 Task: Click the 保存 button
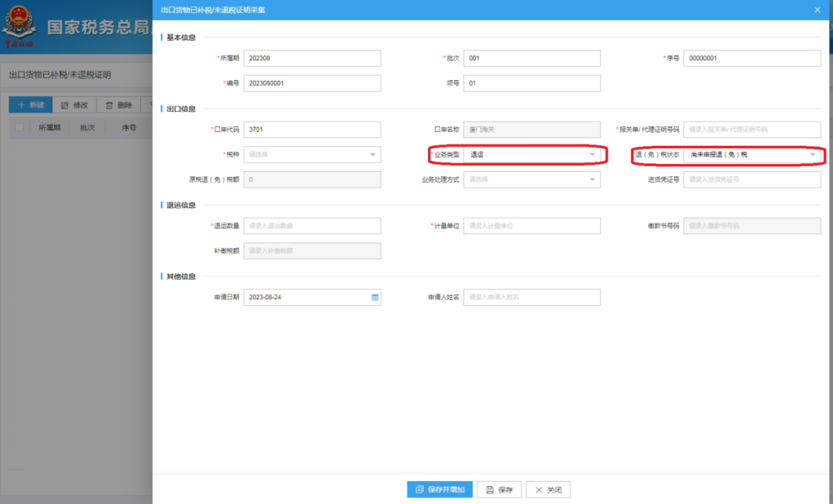499,489
